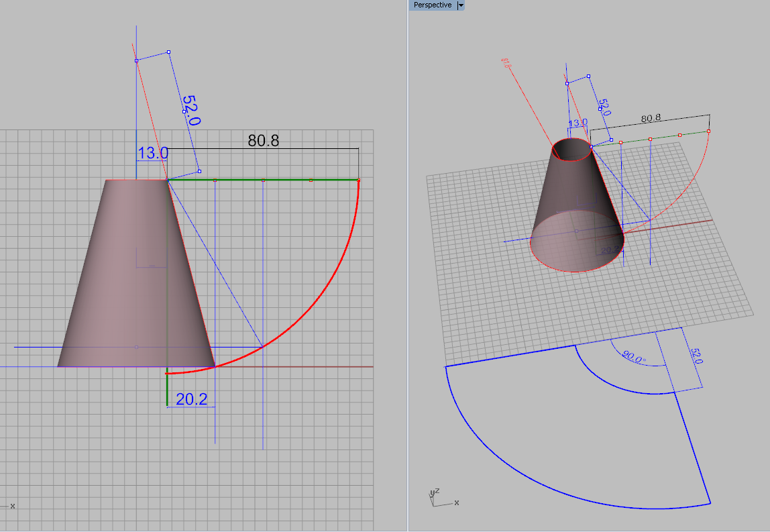
Task: Open the Perspective viewport dropdown arrow
Action: pyautogui.click(x=461, y=5)
